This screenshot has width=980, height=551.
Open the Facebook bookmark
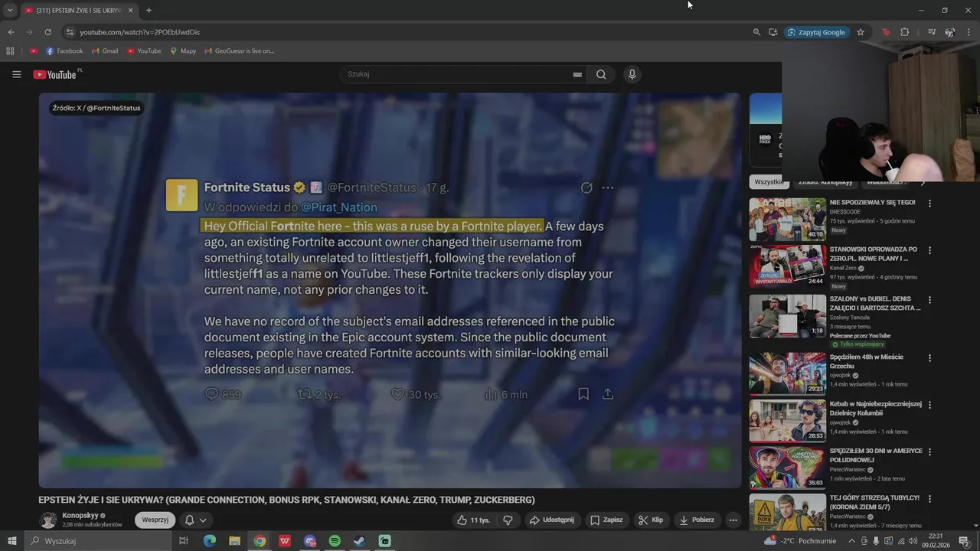click(64, 51)
